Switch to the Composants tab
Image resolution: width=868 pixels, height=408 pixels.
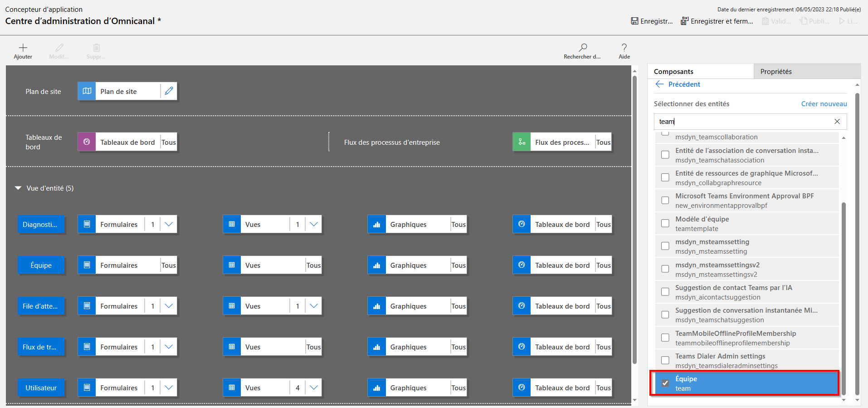701,71
